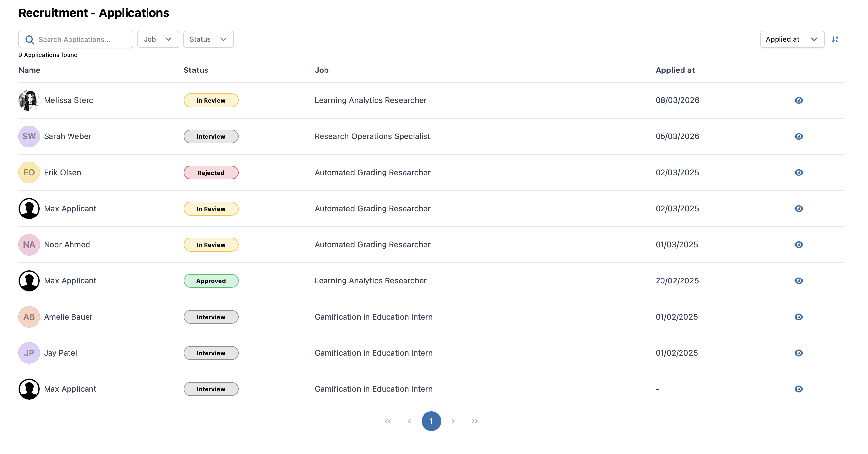Go to last page with double-right arrow
The width and height of the screenshot is (868, 454).
(x=475, y=421)
